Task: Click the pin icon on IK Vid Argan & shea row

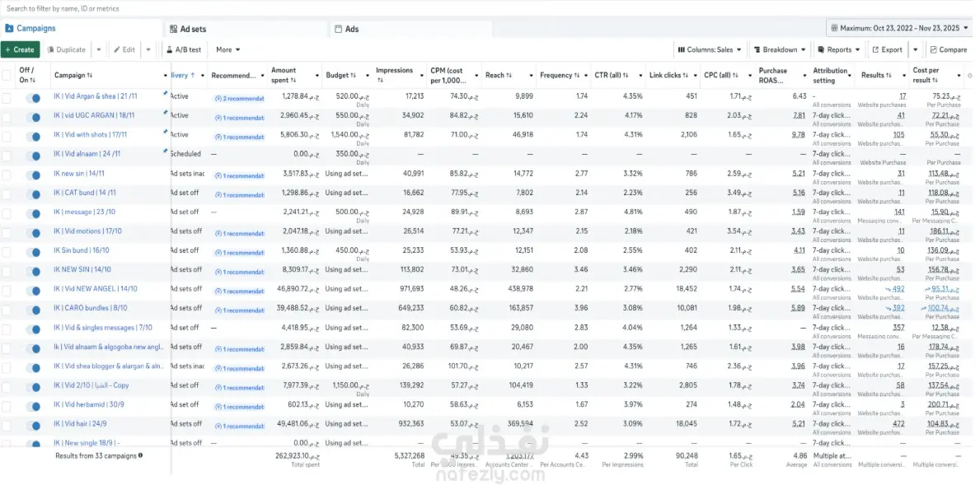Action: click(x=165, y=94)
